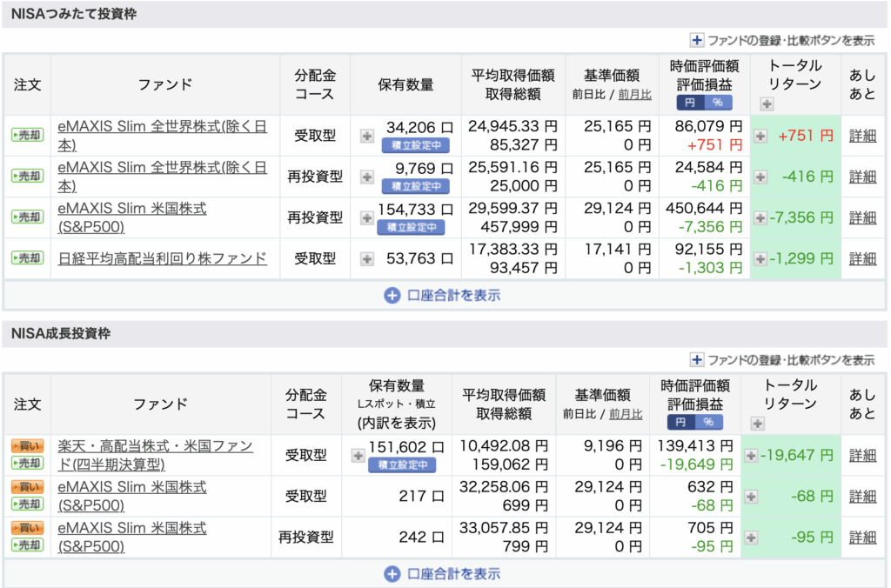Expand total return plus icon for -7,356 円
The image size is (891, 588).
click(760, 217)
